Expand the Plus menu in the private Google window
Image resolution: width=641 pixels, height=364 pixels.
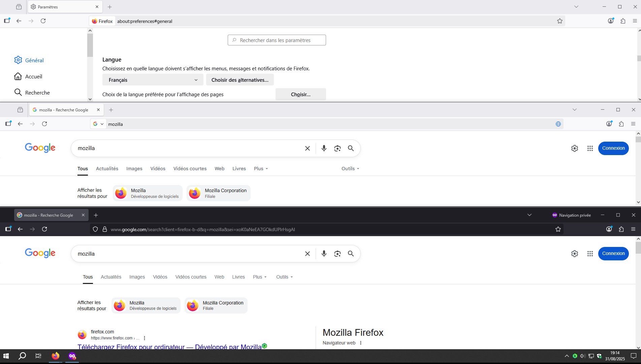pos(260,277)
